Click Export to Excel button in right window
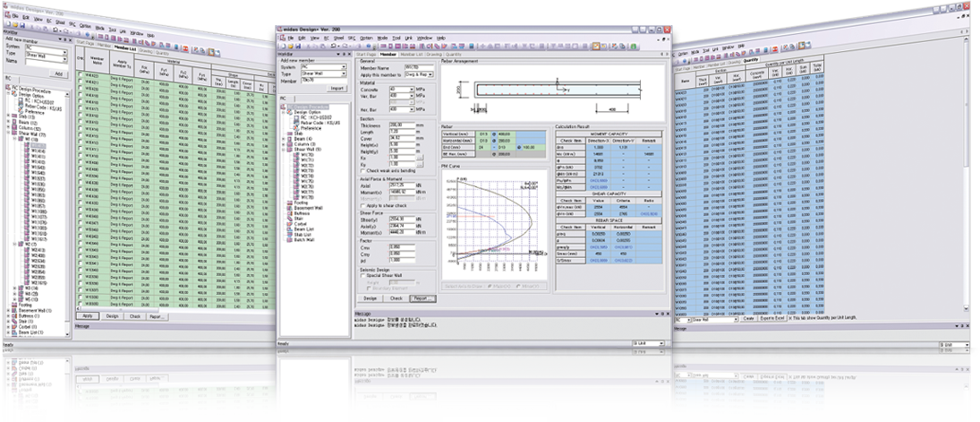Screen dimensions: 980x422 772,318
